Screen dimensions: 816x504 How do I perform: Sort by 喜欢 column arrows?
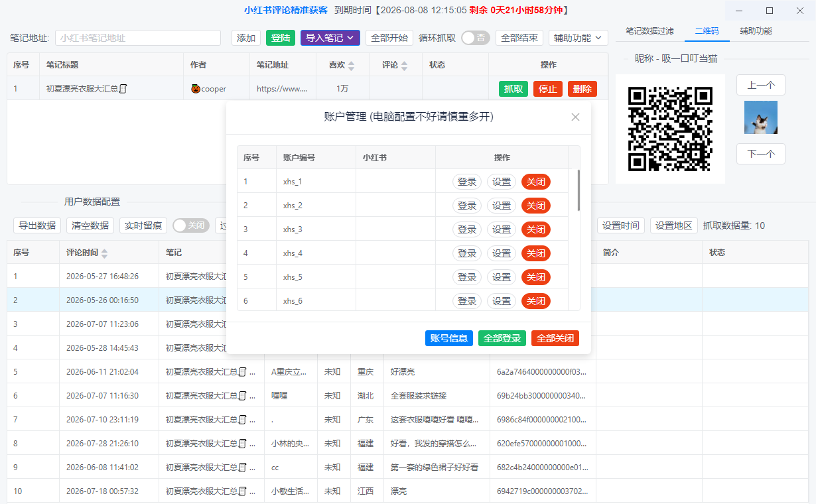click(x=352, y=66)
